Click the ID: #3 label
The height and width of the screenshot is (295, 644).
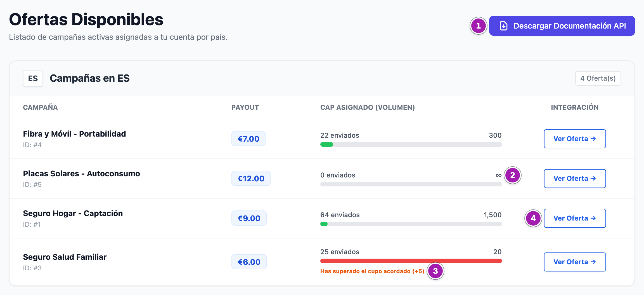pos(32,268)
